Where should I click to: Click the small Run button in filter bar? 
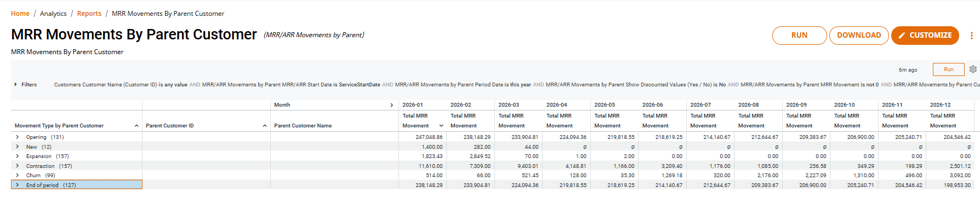pyautogui.click(x=948, y=69)
